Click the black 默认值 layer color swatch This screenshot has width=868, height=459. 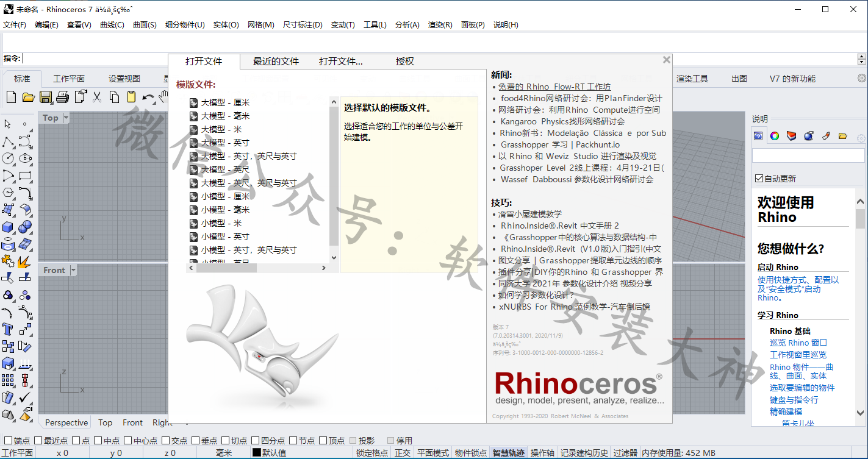tap(257, 453)
